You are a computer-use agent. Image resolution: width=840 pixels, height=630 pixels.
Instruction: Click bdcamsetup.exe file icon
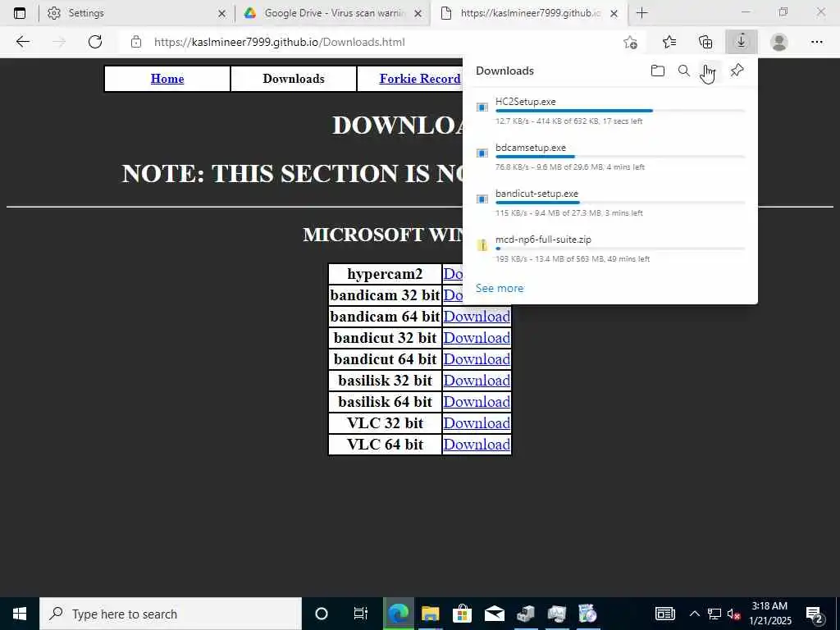[x=482, y=153]
